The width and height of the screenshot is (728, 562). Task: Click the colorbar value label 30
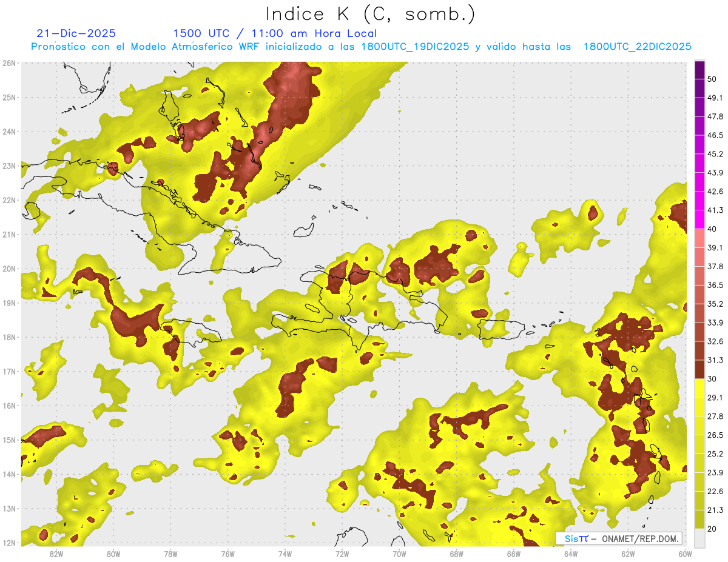(x=712, y=379)
